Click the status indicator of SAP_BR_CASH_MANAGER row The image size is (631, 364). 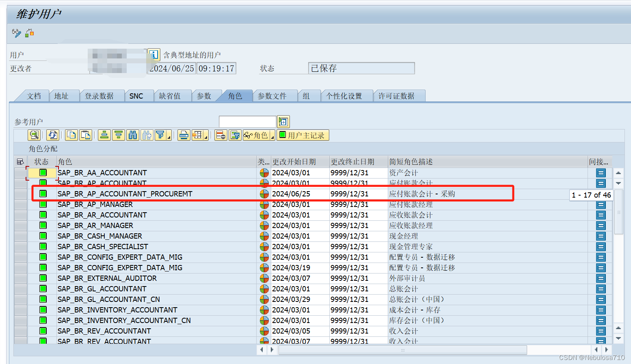(x=42, y=236)
